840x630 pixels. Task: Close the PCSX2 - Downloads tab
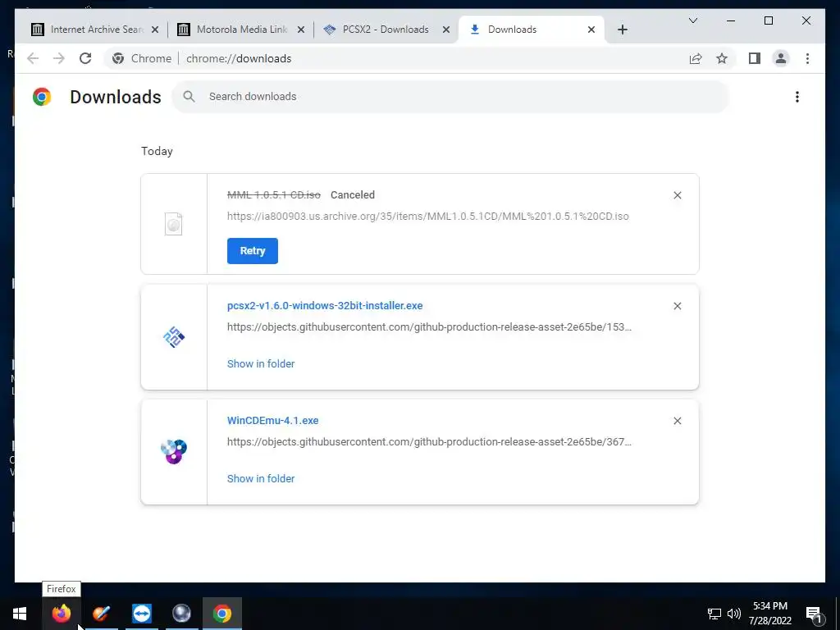click(445, 30)
